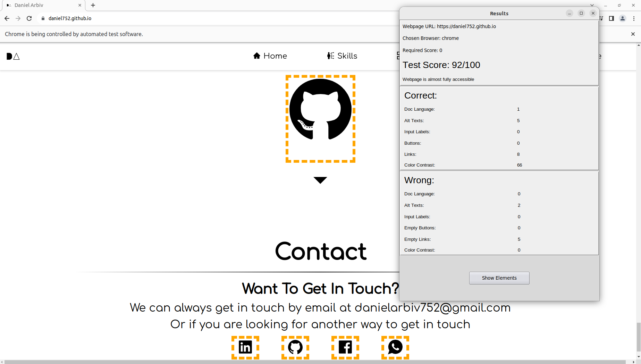Click scroll-up arrow of page scrollbar
The width and height of the screenshot is (641, 364).
pos(639,45)
